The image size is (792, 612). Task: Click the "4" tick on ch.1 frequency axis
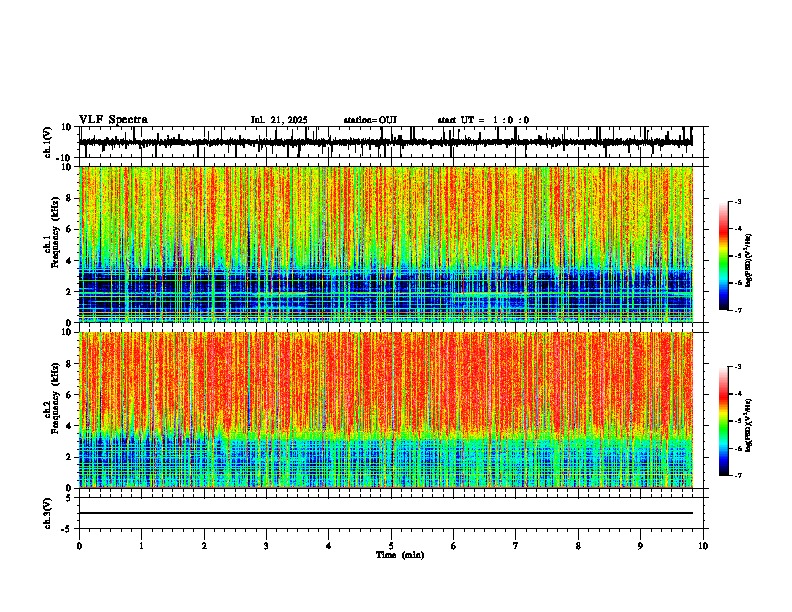pyautogui.click(x=71, y=261)
